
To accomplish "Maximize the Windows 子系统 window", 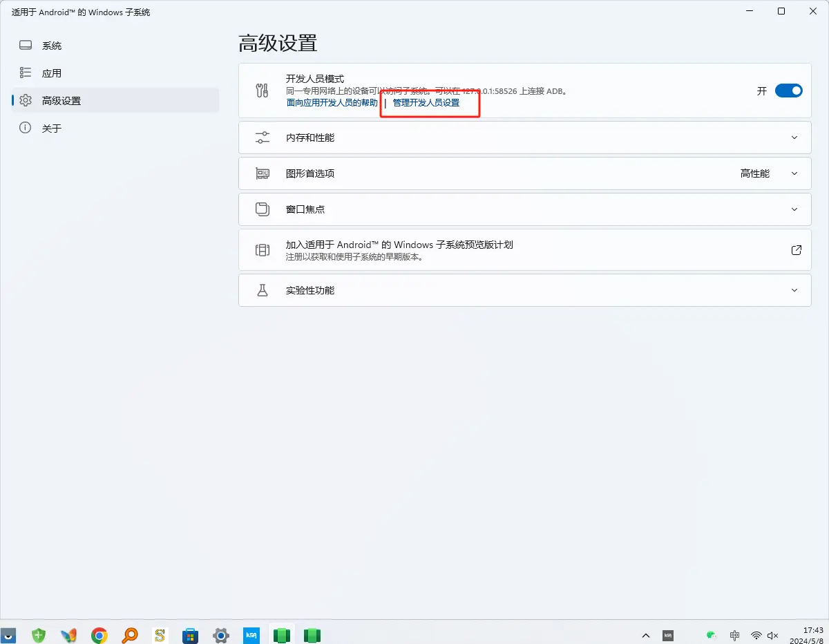I will 781,11.
